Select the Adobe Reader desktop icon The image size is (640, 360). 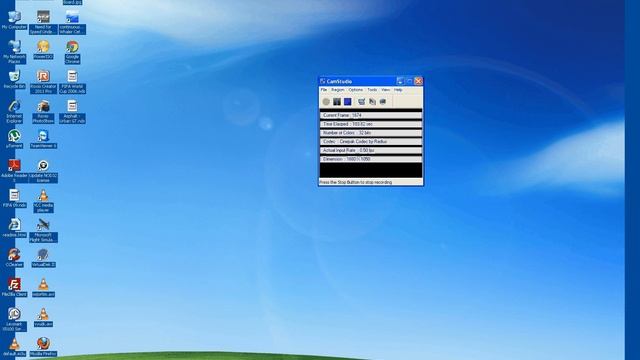click(14, 171)
